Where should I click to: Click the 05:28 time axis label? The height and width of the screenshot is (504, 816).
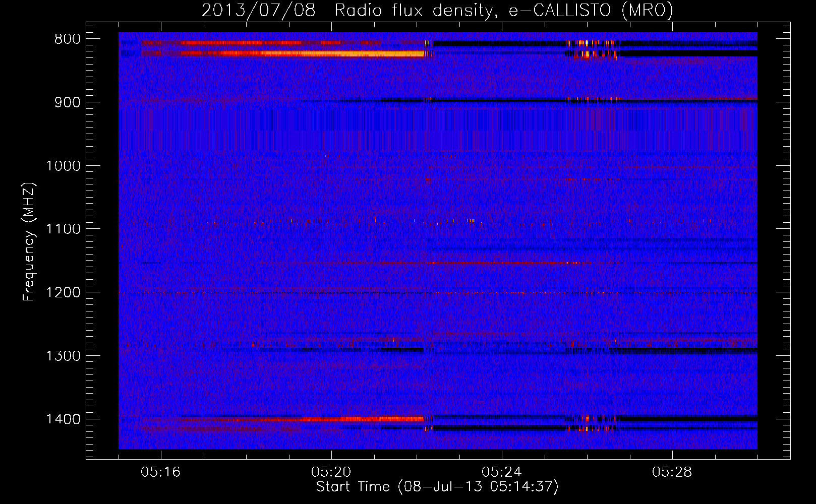pos(672,472)
